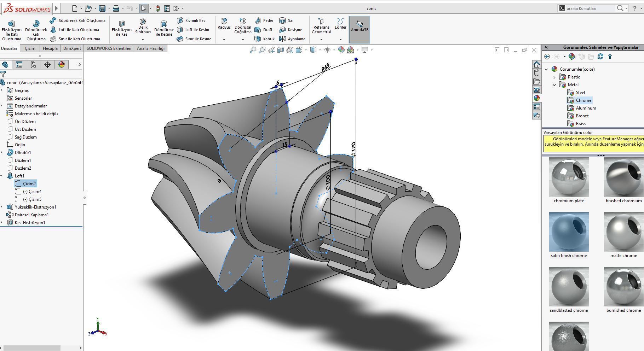644x351 pixels.
Task: Expand the Döndür1 feature
Action: [x=2, y=152]
